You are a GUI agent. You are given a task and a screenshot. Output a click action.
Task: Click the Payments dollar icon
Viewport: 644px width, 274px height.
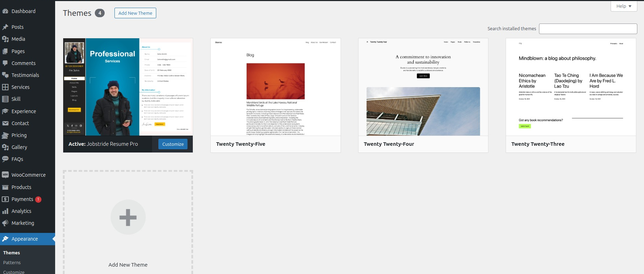[5, 199]
